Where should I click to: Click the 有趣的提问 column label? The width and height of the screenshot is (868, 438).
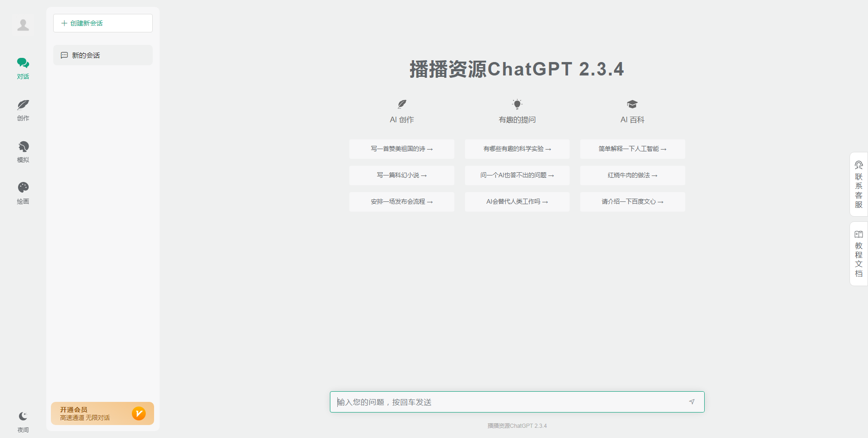517,120
